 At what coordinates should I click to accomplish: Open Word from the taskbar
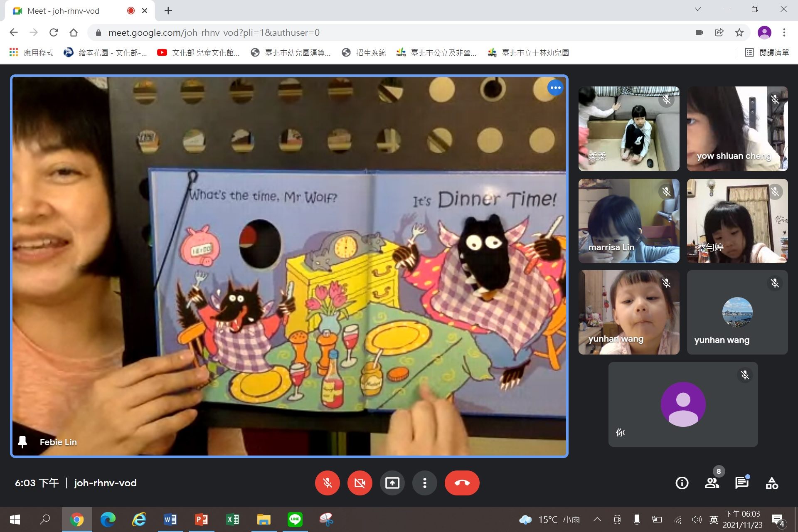coord(170,520)
